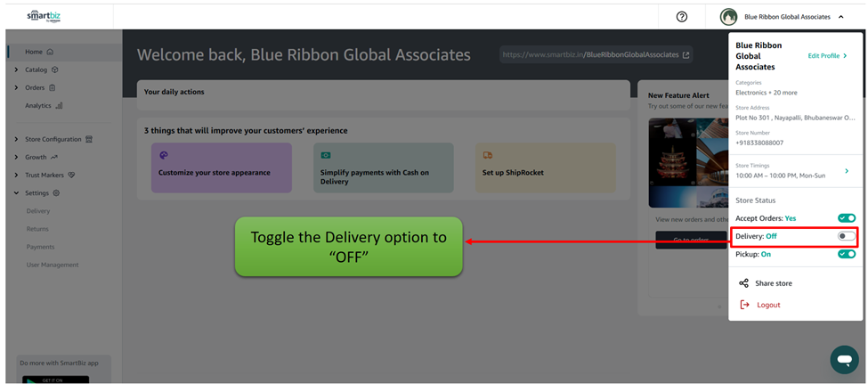Click Electronics + 20 more categories text
868x384 pixels.
(767, 93)
